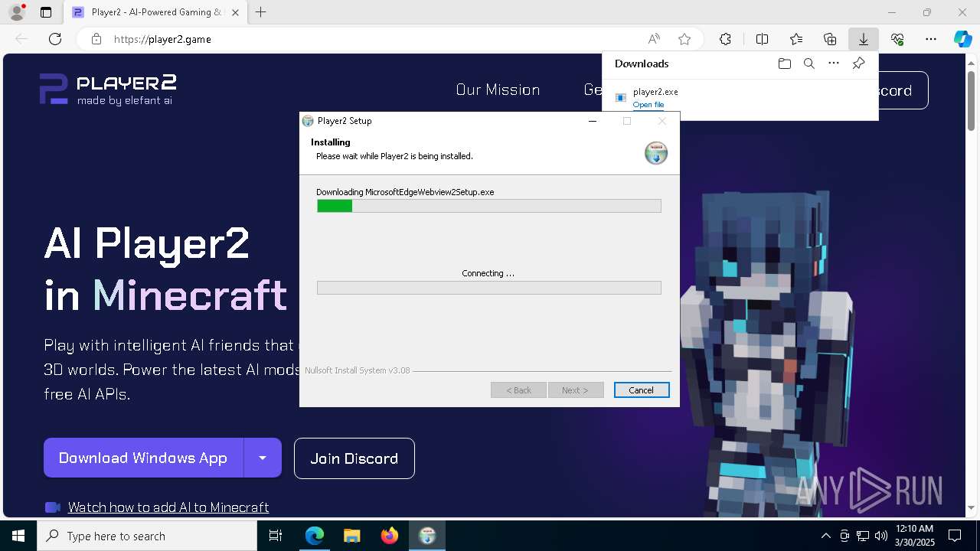Click the video camera icon beside Watch link

(x=53, y=507)
